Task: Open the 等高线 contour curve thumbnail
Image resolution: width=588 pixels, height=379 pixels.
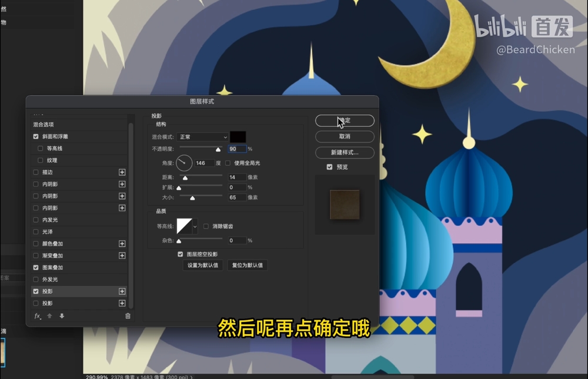Action: 184,226
